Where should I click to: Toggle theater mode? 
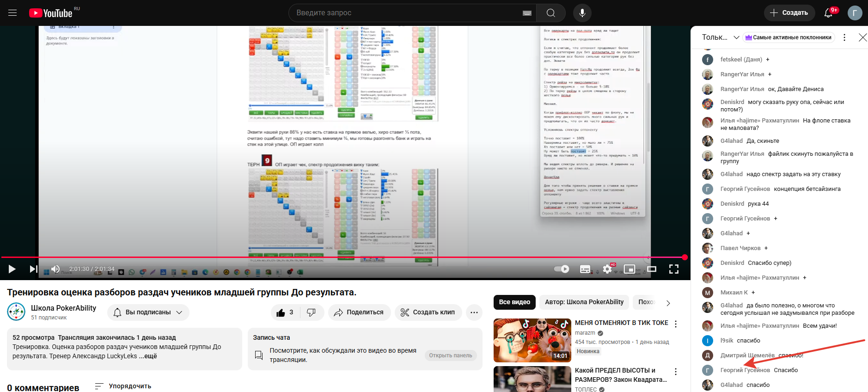coord(652,269)
